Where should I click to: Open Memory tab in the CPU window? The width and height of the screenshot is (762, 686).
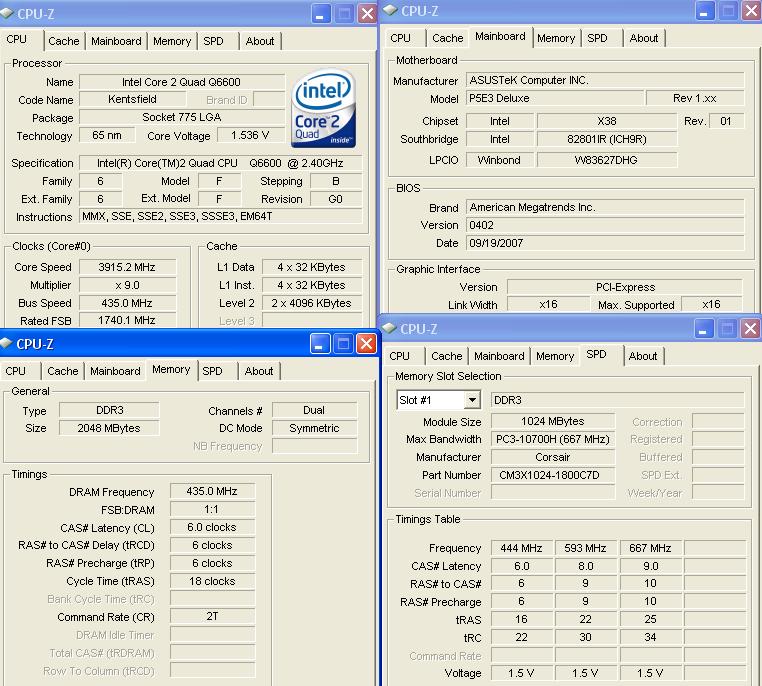coord(172,41)
